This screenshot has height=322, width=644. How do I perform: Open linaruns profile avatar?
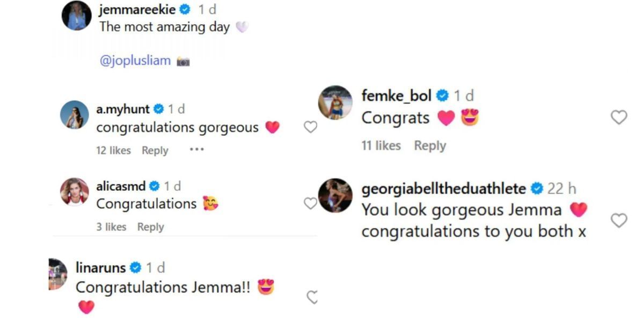(58, 274)
